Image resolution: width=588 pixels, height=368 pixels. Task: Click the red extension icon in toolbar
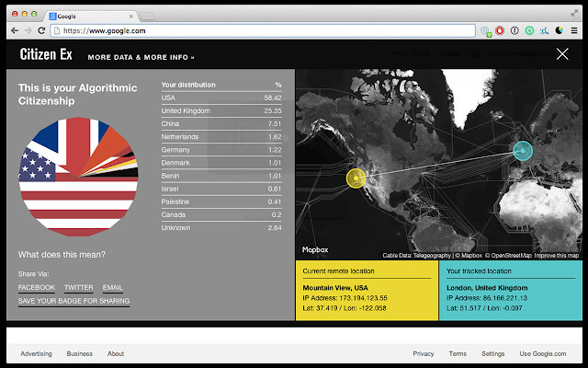coord(500,30)
